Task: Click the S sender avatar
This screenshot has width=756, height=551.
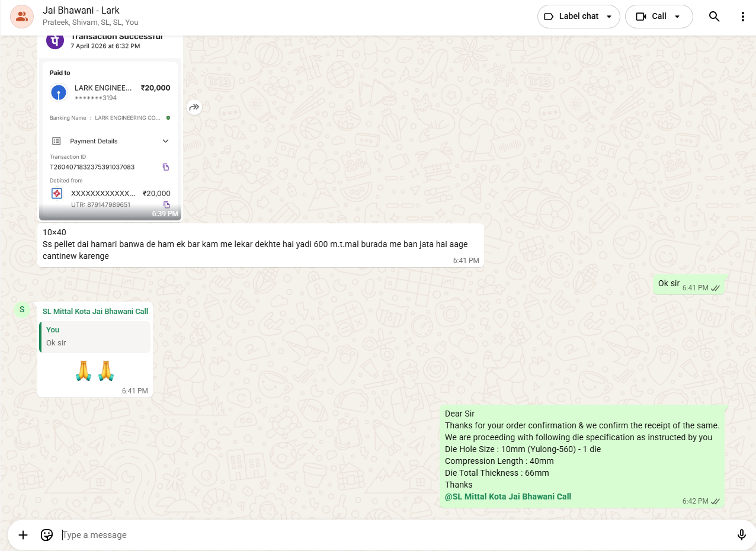Action: tap(22, 309)
